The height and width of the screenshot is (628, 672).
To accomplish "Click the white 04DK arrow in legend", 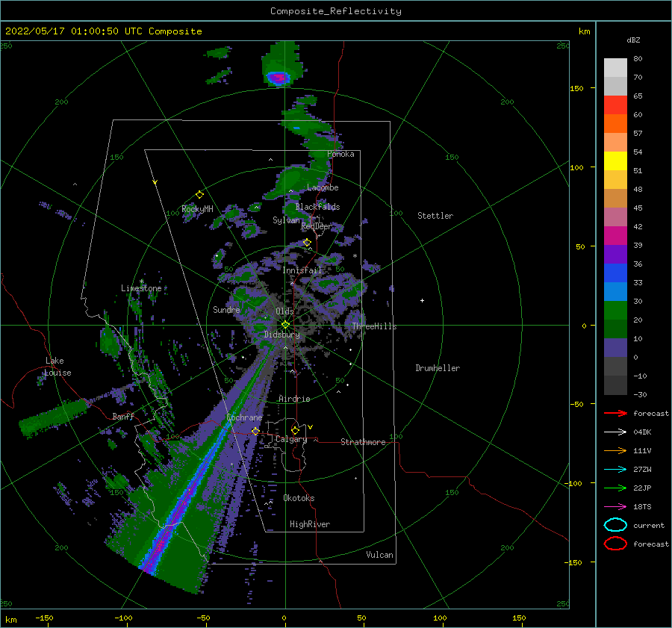I will coord(615,432).
